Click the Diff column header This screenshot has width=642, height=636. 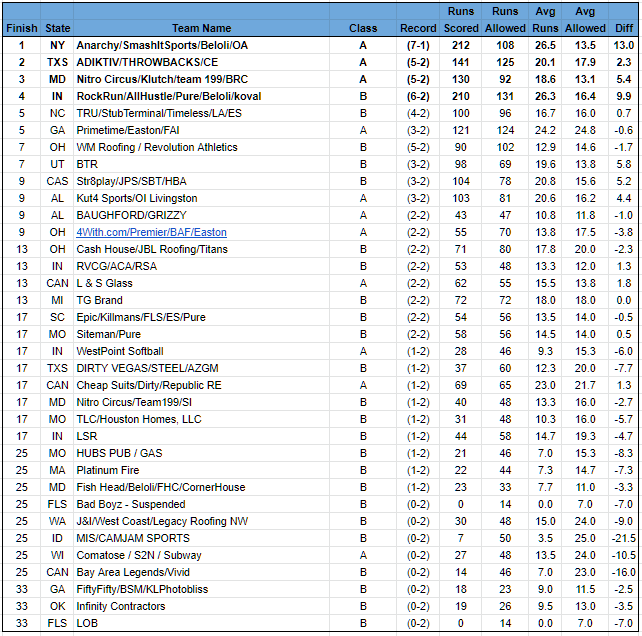tap(624, 28)
